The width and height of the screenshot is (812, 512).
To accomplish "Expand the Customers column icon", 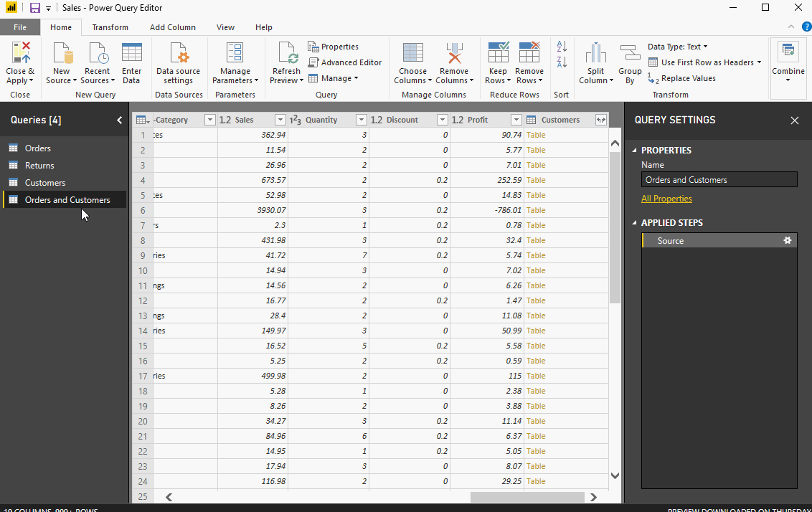I will 600,120.
